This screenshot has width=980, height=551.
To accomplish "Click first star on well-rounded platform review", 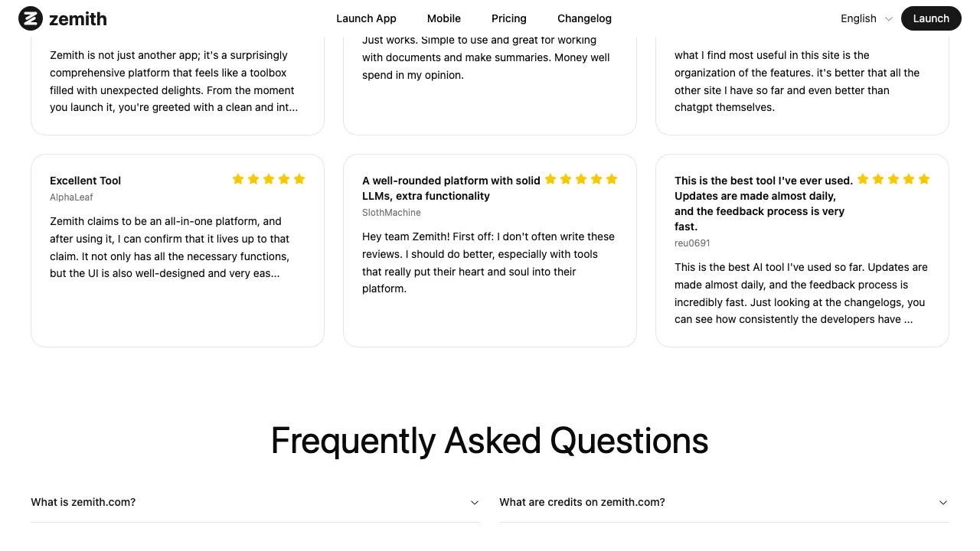I will coord(550,179).
